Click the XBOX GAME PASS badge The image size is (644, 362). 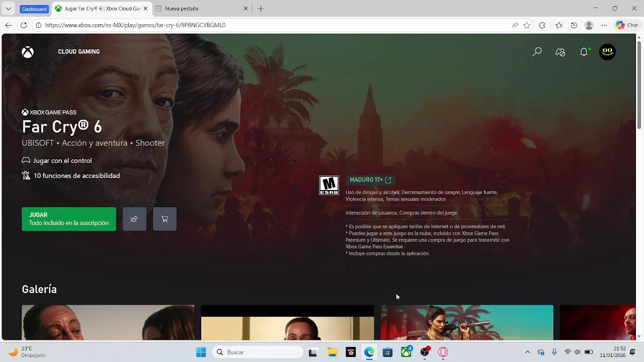49,113
